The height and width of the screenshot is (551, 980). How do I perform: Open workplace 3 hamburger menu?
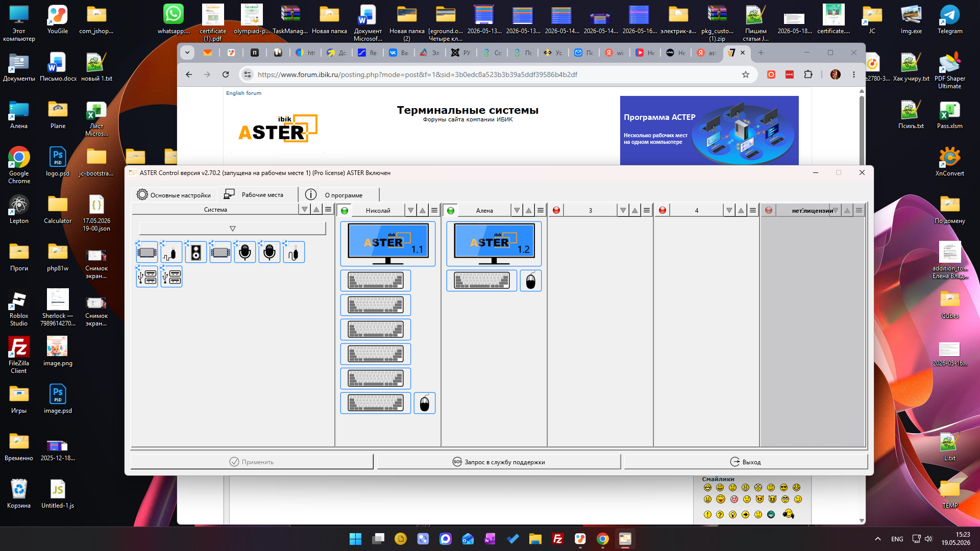coord(647,210)
